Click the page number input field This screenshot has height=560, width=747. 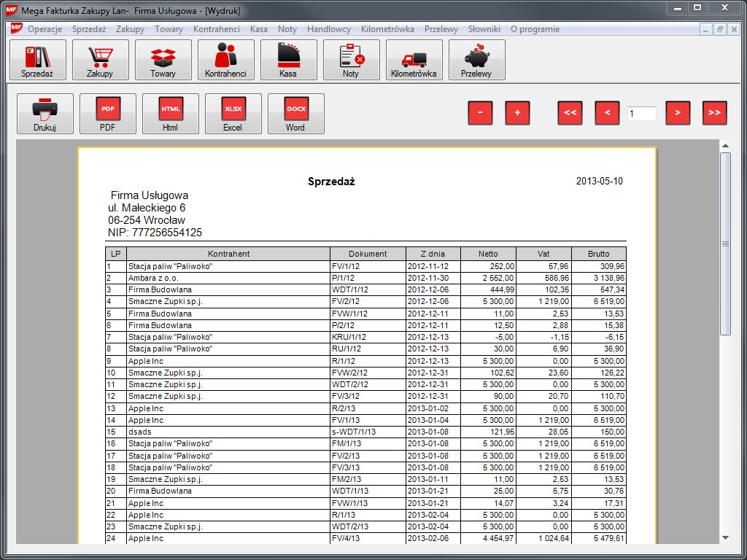coord(641,114)
